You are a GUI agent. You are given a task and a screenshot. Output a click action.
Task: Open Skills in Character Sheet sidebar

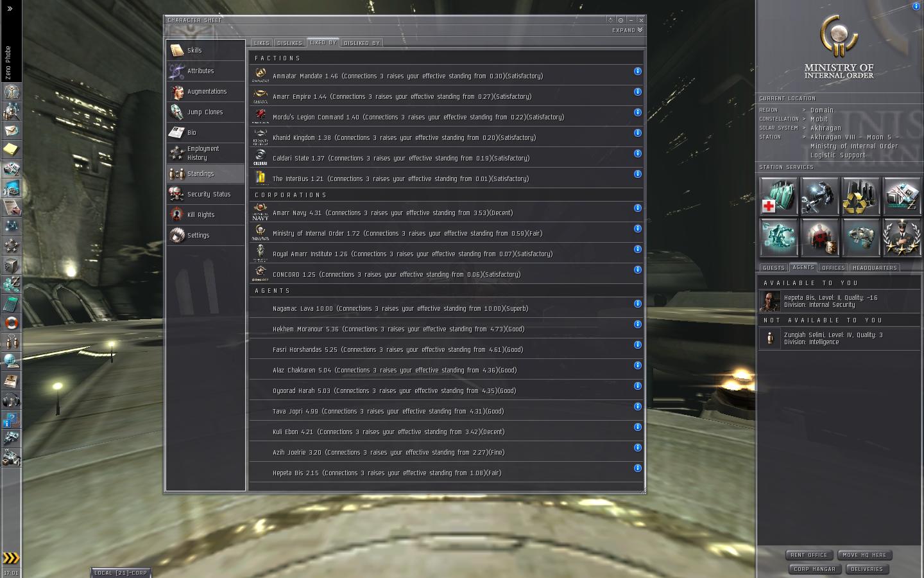click(205, 50)
